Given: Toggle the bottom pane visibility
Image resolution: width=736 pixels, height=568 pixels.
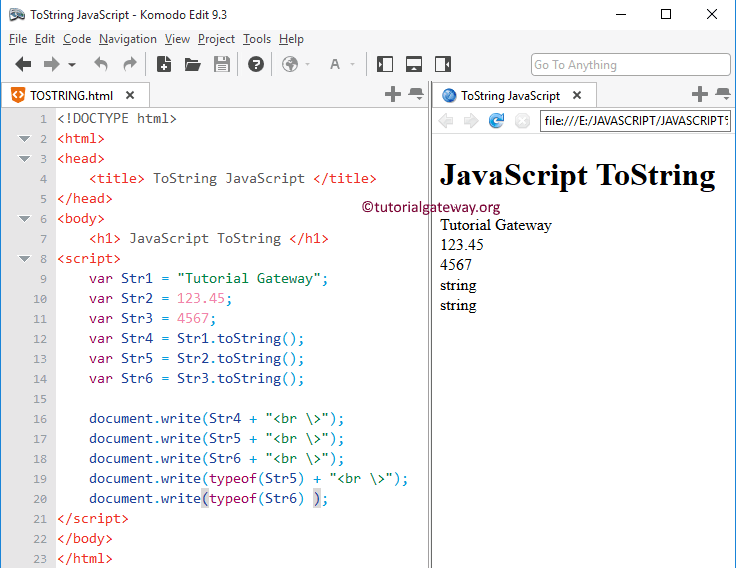Looking at the screenshot, I should (x=414, y=64).
